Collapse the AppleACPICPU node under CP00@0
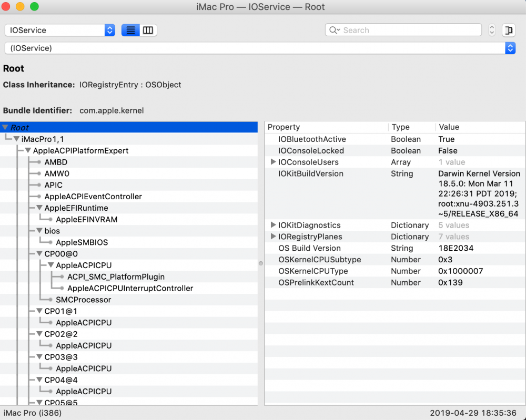Viewport: 526px width, 420px height. point(50,265)
